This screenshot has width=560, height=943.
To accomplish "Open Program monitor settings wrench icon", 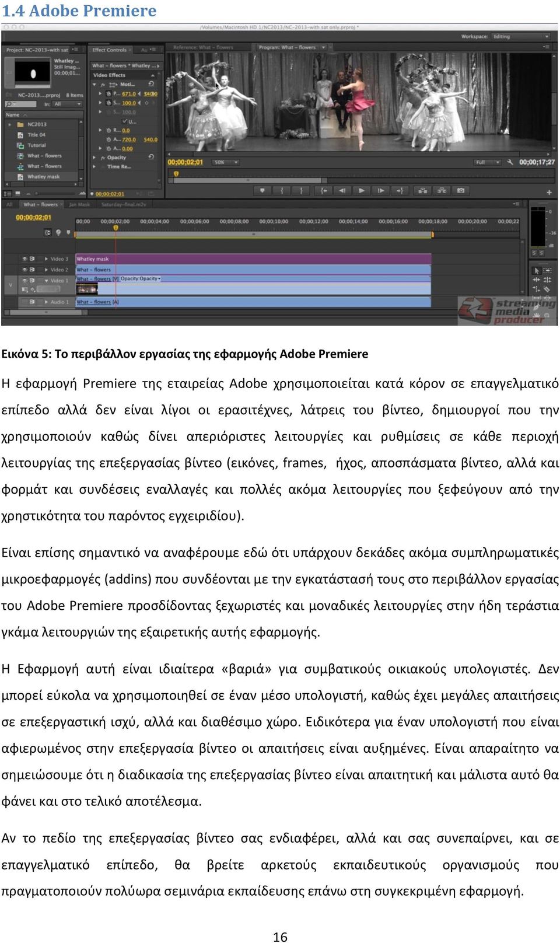I will click(510, 162).
